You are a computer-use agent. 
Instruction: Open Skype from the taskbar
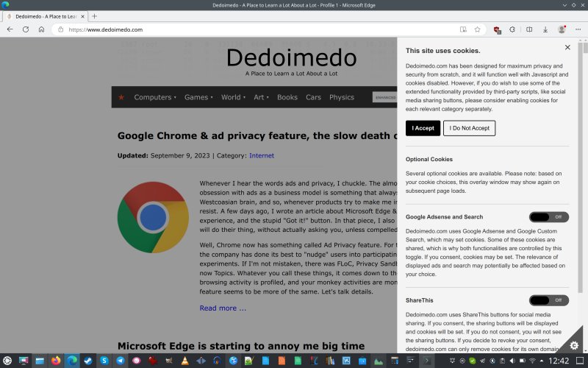click(x=104, y=361)
